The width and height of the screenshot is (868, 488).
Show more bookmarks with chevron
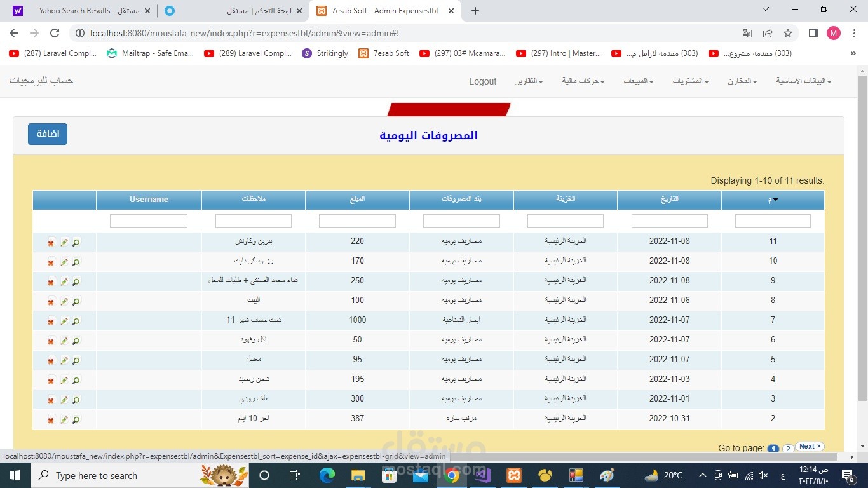coord(853,54)
